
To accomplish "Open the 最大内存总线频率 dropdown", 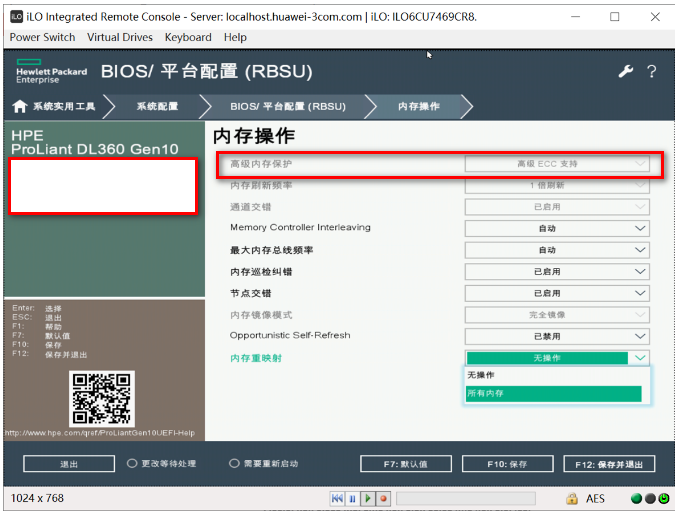I will click(557, 250).
